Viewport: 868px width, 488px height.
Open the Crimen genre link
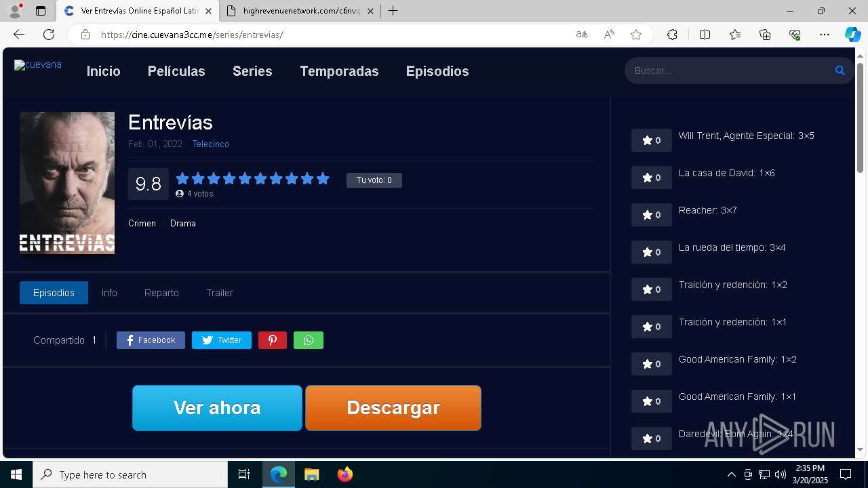click(x=142, y=223)
